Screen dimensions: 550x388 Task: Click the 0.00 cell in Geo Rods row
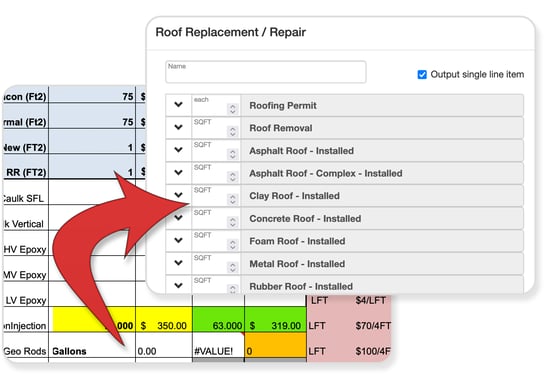pyautogui.click(x=164, y=346)
